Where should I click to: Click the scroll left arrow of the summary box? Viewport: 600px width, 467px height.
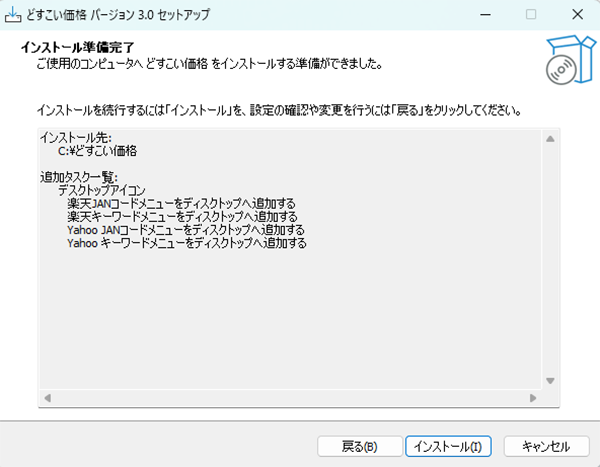47,398
